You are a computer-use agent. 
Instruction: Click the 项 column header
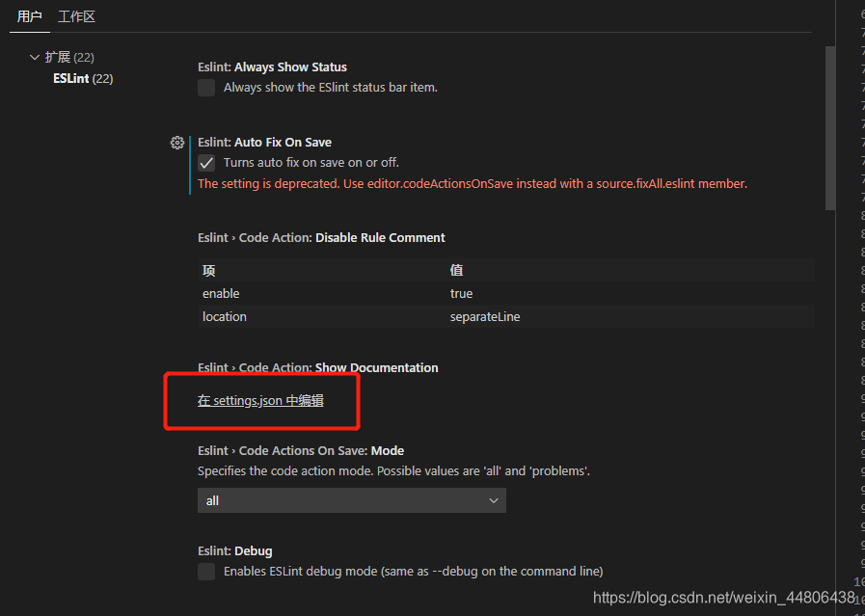(208, 270)
